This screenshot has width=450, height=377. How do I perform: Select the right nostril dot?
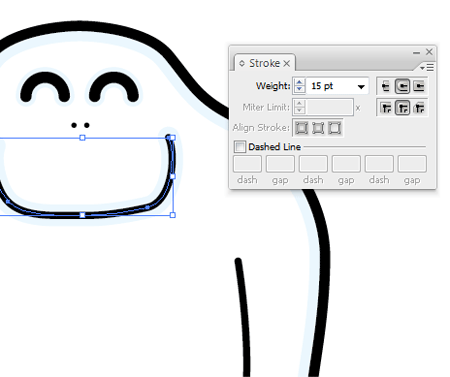(x=87, y=125)
